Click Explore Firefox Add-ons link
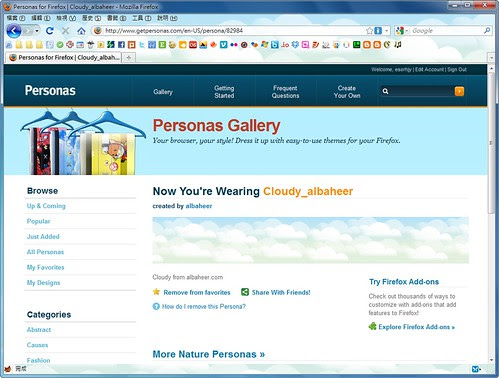This screenshot has width=499, height=378. click(416, 327)
